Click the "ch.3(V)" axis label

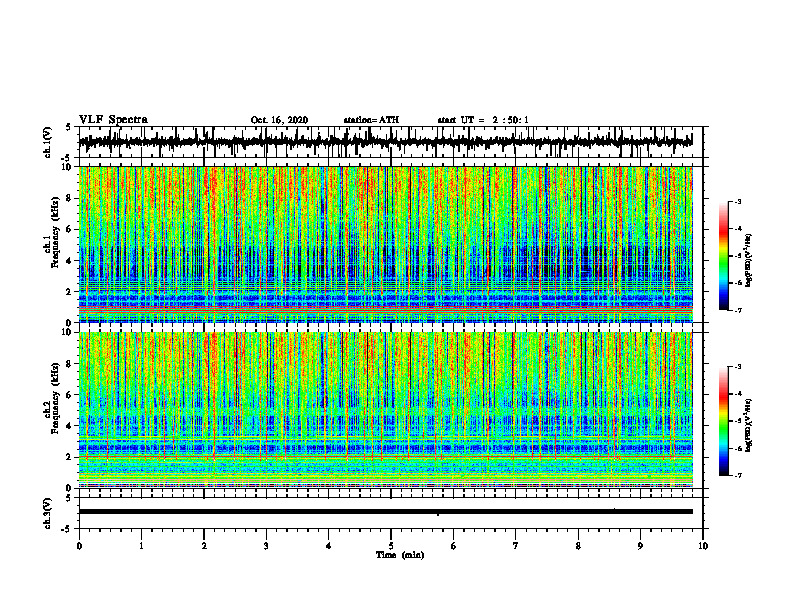coord(48,513)
